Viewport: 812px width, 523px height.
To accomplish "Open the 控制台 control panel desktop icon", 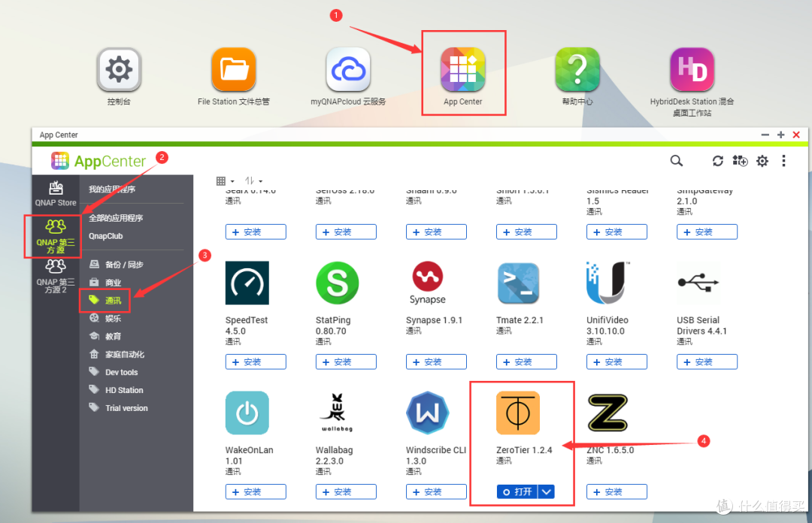I will tap(119, 69).
